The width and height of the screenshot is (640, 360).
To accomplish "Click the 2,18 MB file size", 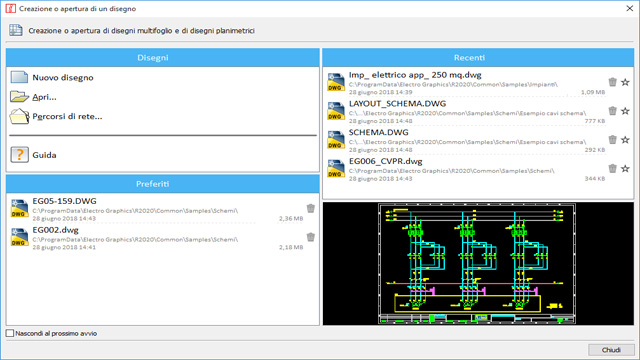I will (291, 247).
